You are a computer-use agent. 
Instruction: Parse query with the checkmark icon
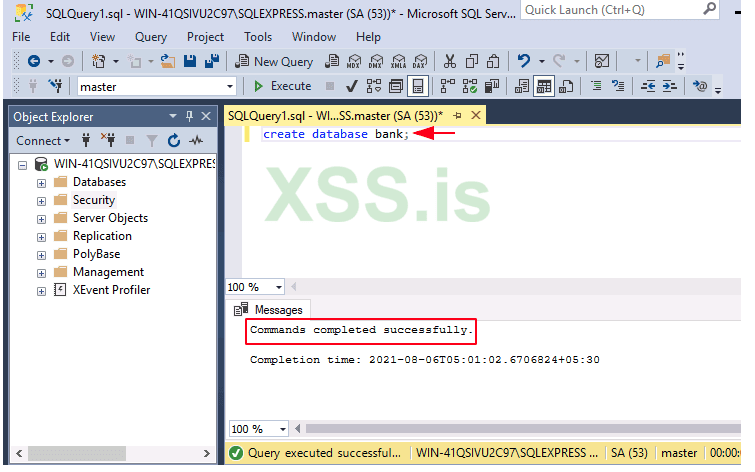(x=352, y=86)
